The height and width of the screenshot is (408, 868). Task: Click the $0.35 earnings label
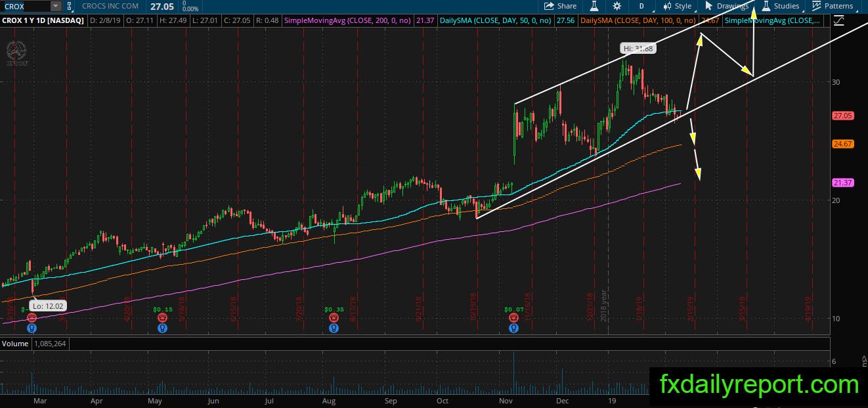pyautogui.click(x=334, y=309)
